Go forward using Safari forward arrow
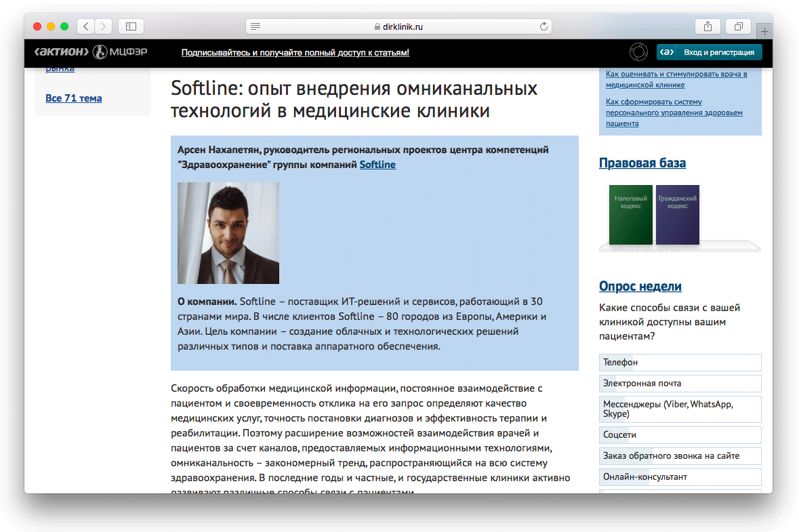Screen dimensions: 799x532 pos(104,26)
